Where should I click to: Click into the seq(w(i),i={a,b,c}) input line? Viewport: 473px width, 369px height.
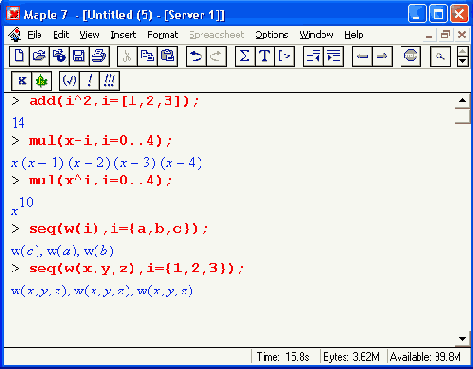tap(118, 229)
